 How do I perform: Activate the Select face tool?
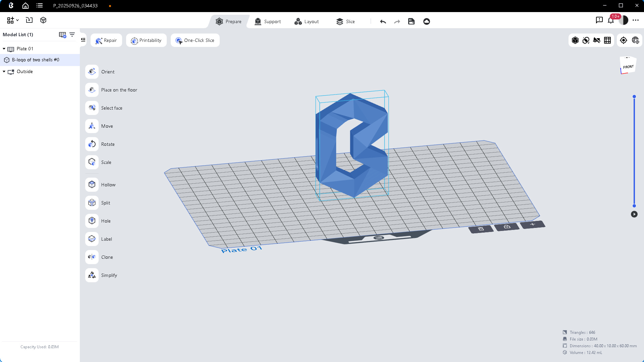[x=92, y=108]
